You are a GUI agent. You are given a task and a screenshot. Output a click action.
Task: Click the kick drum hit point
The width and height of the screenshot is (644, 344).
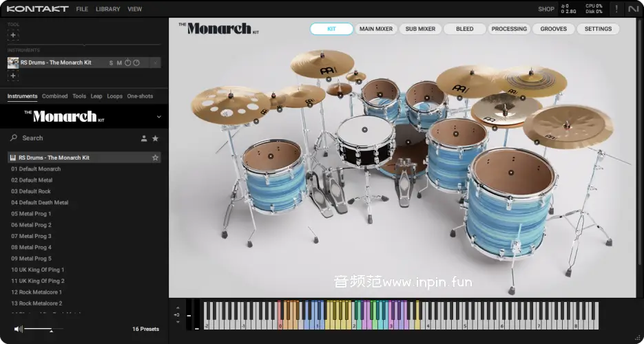pyautogui.click(x=408, y=142)
